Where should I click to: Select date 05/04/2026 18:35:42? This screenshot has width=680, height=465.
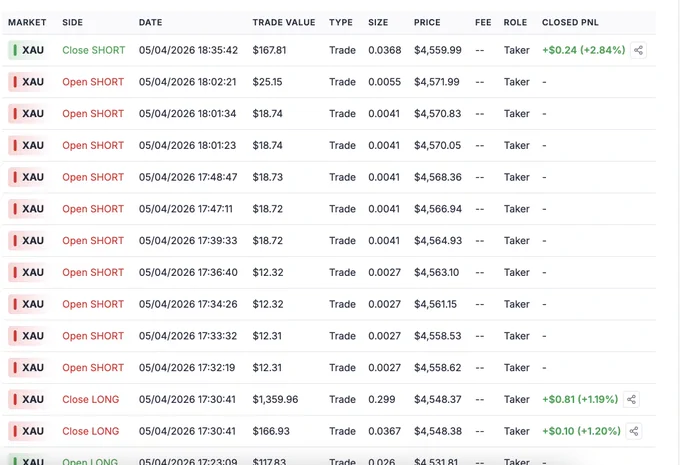click(x=188, y=50)
